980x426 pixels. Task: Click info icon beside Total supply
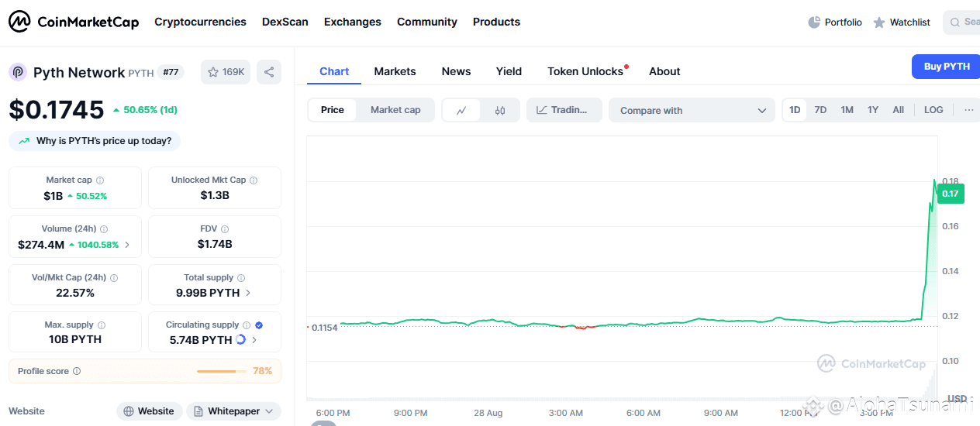tap(241, 277)
